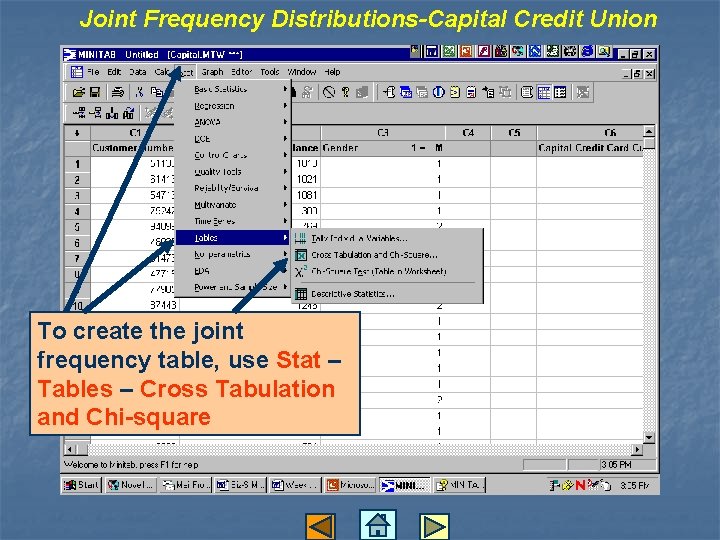Image resolution: width=720 pixels, height=540 pixels.
Task: Click the Insert Rows worksheet icon
Action: tap(96, 112)
